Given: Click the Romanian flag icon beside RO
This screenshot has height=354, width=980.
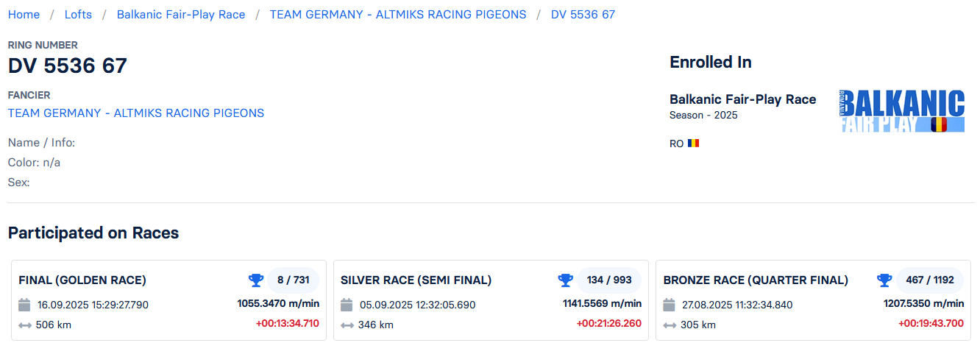Looking at the screenshot, I should click(x=693, y=144).
